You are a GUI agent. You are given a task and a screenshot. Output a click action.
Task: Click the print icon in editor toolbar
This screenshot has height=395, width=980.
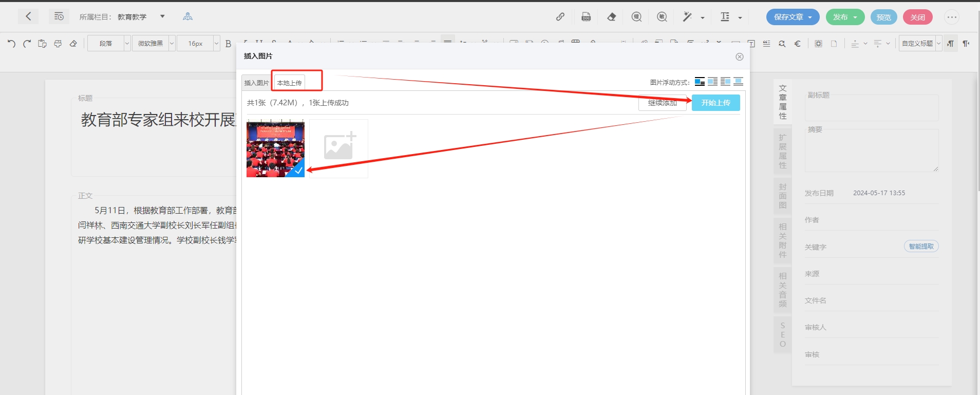click(x=58, y=44)
